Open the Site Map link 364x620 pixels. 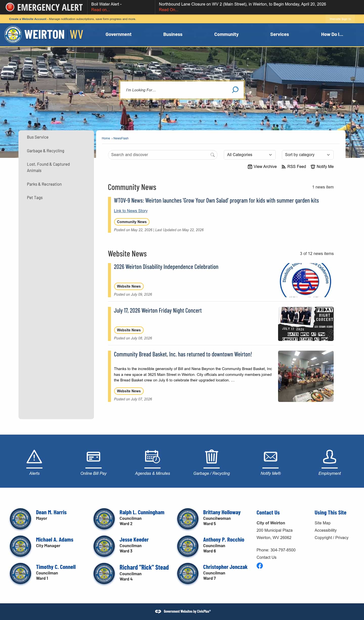(322, 523)
